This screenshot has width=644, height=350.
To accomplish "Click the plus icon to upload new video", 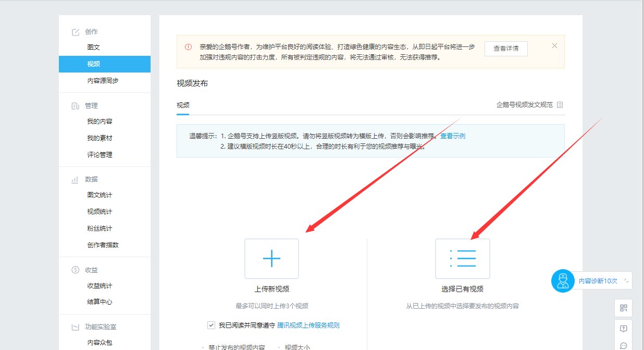I will pos(271,259).
